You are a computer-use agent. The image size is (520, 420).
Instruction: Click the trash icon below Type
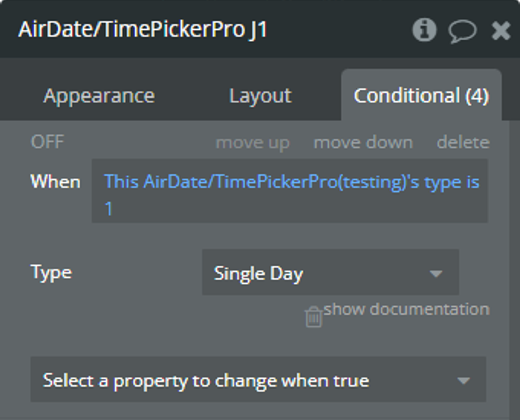point(313,317)
